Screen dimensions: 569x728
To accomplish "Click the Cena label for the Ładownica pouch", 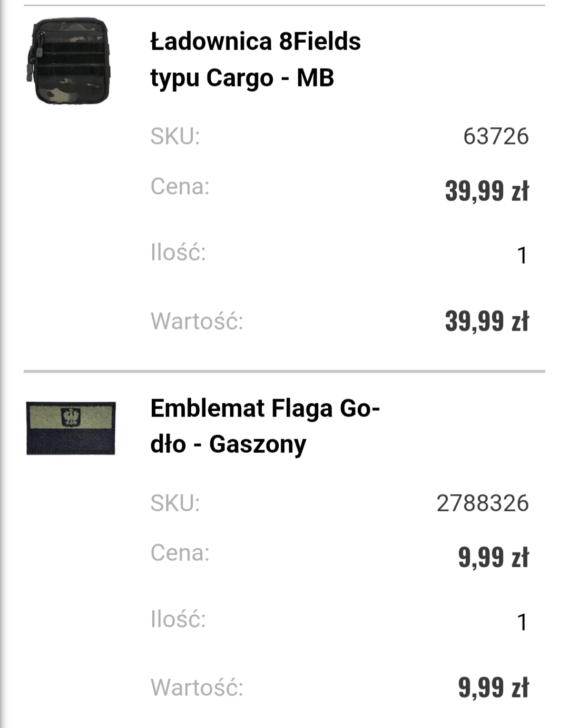I will coord(180,187).
